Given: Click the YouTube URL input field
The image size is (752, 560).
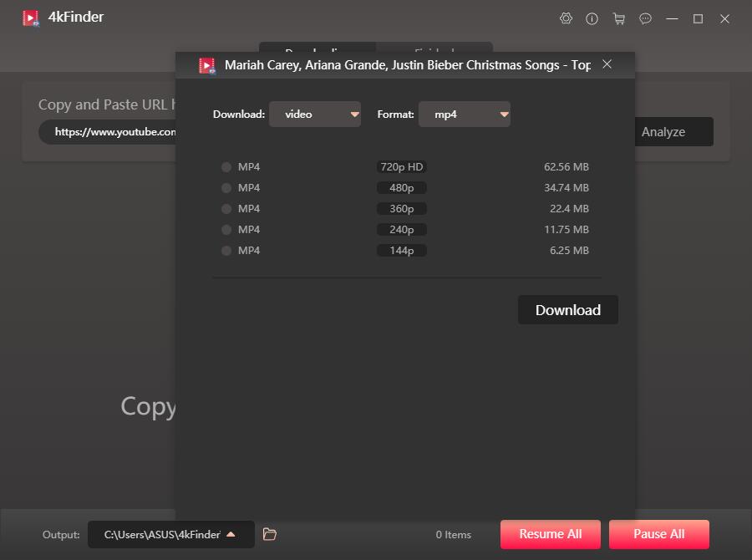Looking at the screenshot, I should (108, 132).
